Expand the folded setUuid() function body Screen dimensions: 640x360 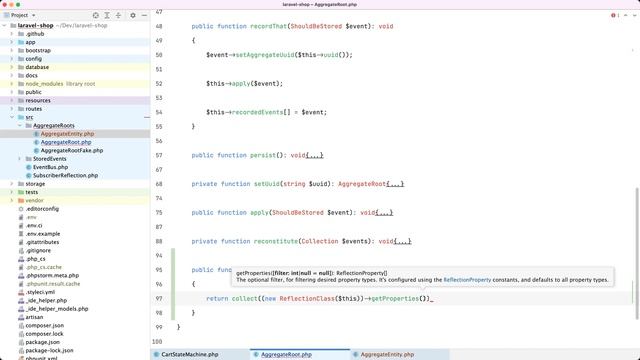point(395,184)
